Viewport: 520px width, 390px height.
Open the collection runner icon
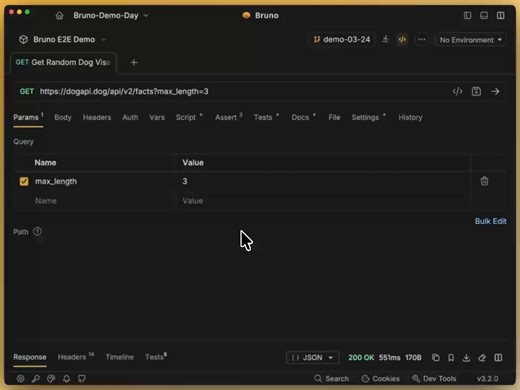[x=385, y=40]
